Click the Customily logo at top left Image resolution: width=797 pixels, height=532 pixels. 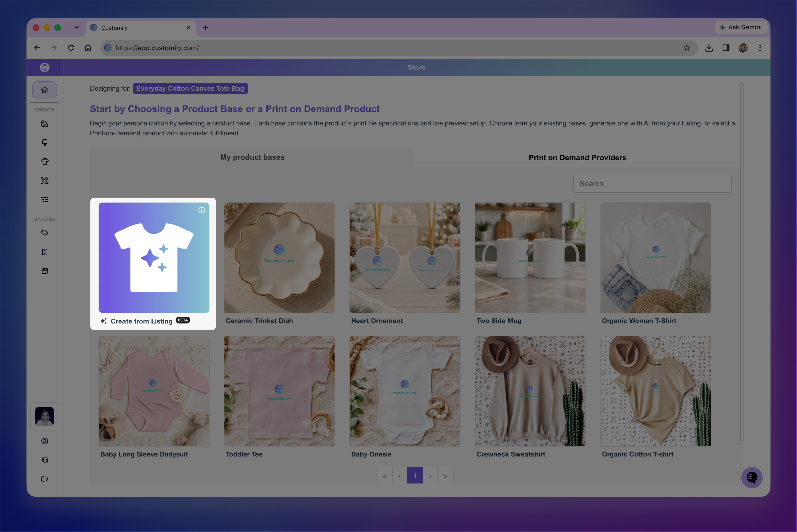(x=44, y=67)
